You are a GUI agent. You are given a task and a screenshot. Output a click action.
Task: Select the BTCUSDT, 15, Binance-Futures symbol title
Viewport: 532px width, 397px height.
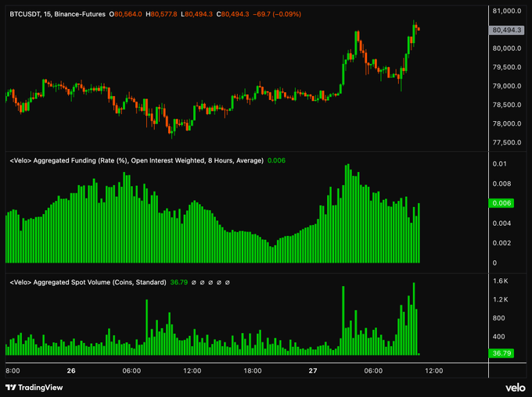[x=57, y=14]
